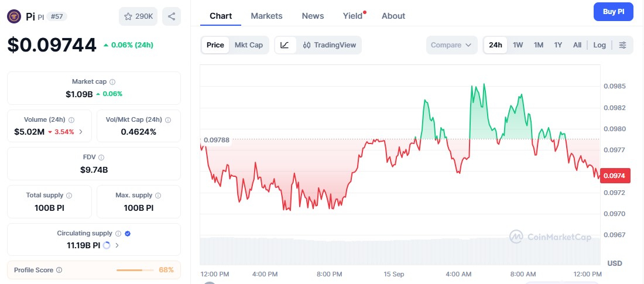This screenshot has height=284, width=644.
Task: Open the About tab
Action: (x=393, y=16)
